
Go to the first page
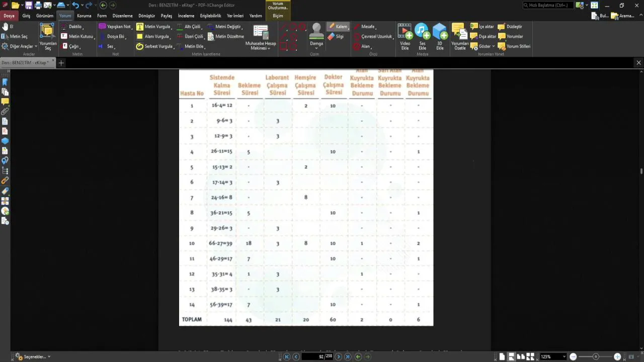click(287, 356)
